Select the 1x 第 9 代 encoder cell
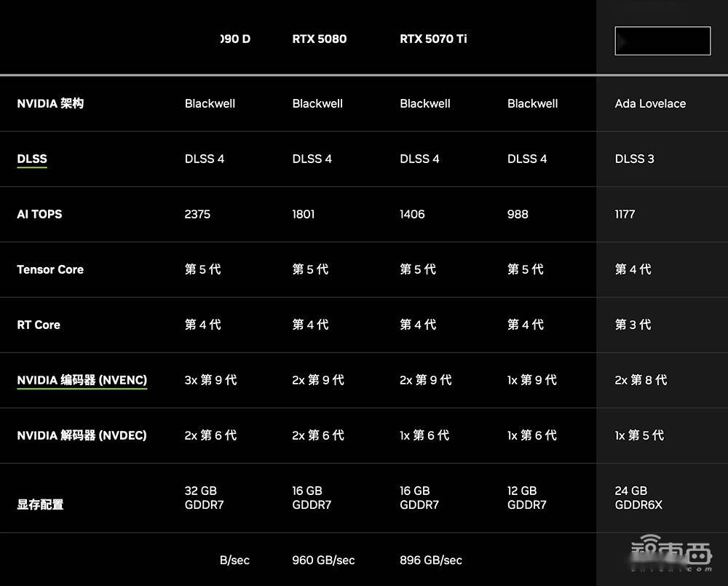 click(x=532, y=380)
